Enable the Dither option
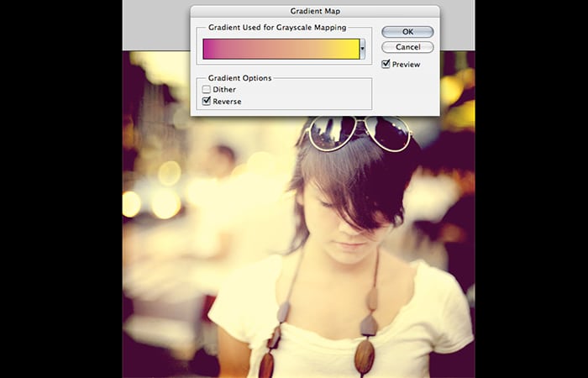The height and width of the screenshot is (378, 588). pyautogui.click(x=207, y=90)
